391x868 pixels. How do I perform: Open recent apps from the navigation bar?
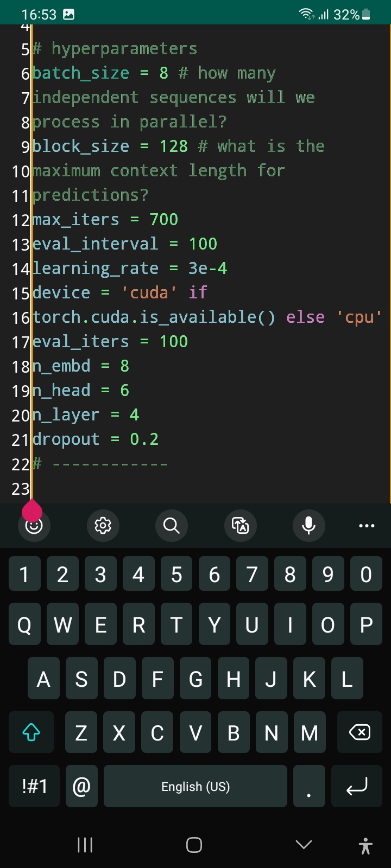pos(85,845)
